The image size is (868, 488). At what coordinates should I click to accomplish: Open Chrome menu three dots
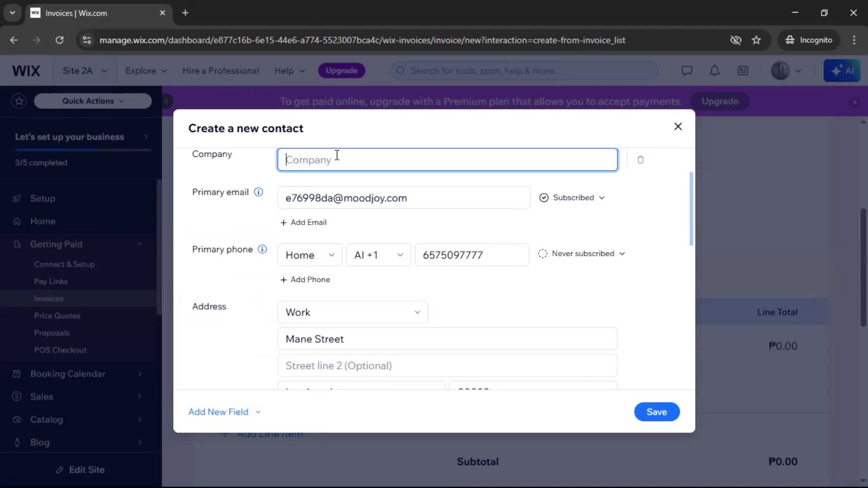click(x=854, y=40)
